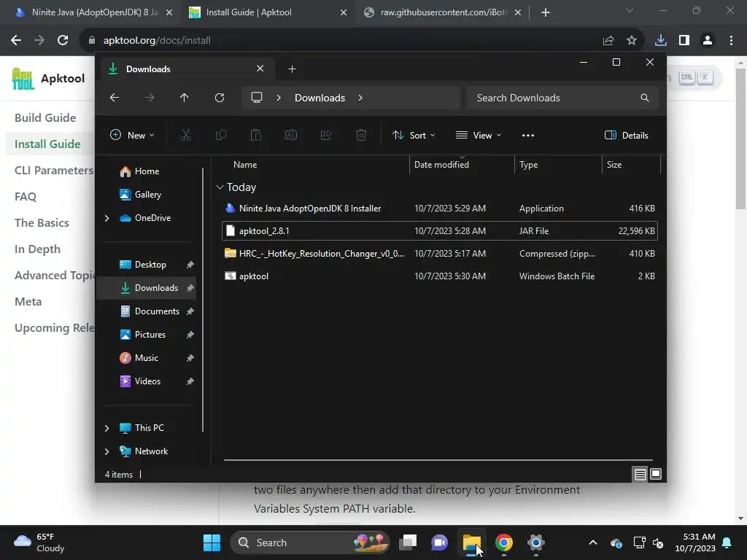
Task: Click the Share icon in Explorer toolbar
Action: [x=326, y=135]
